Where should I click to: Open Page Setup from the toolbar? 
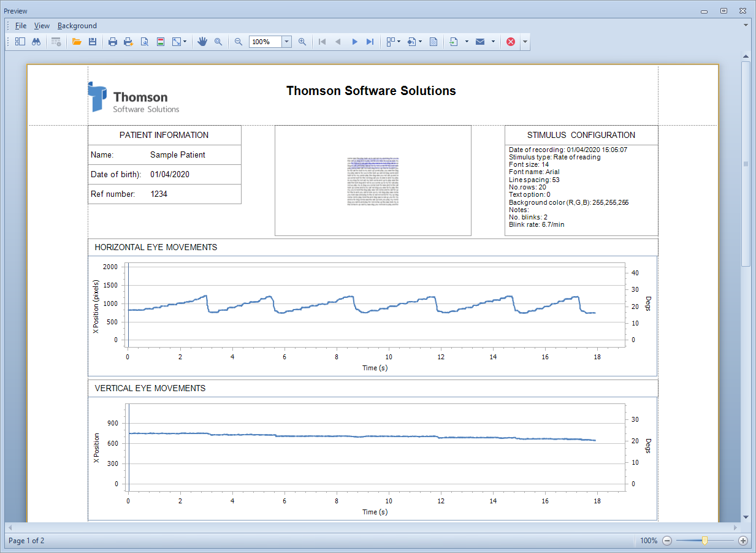click(x=145, y=42)
